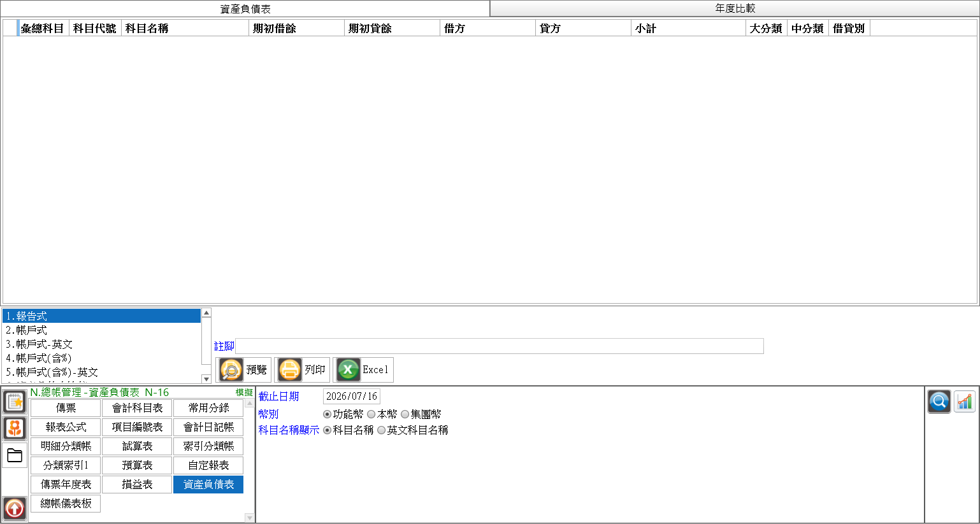Select the 集團幣 radio option
This screenshot has height=524, width=980.
[x=405, y=414]
